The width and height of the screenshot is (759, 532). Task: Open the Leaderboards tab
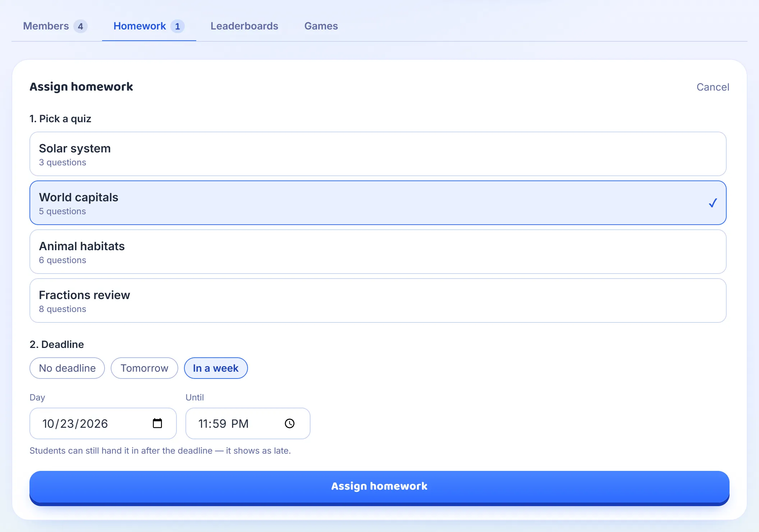(244, 26)
